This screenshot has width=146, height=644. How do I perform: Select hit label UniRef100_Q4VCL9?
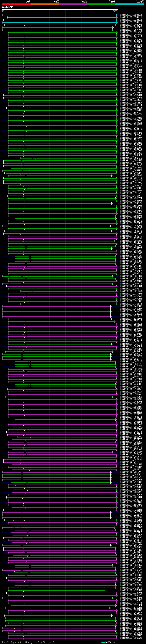131,346
